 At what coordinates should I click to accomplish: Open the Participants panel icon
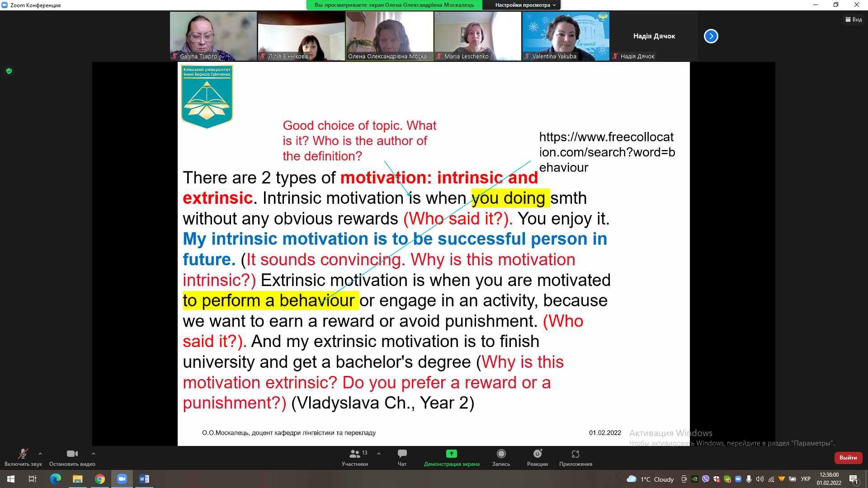pos(355,454)
